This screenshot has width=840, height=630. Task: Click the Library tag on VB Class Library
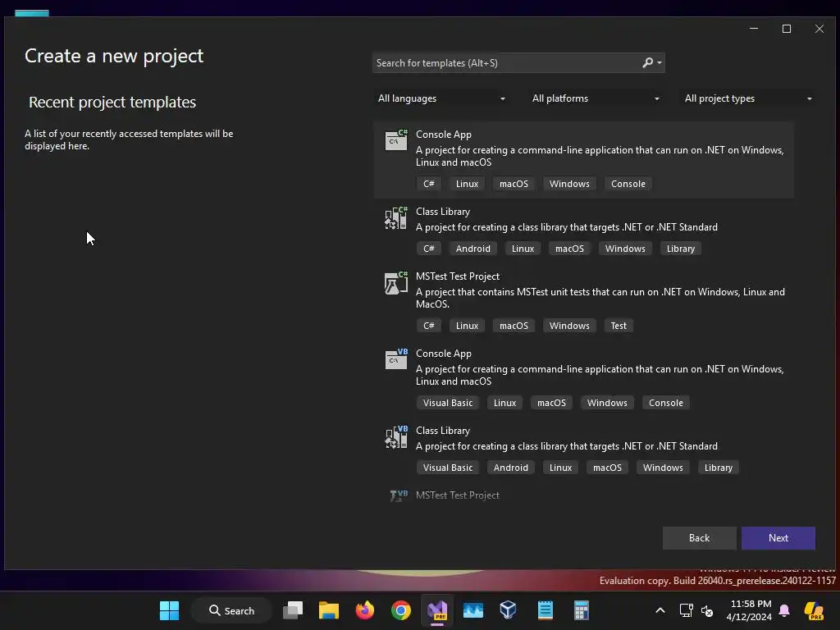[x=718, y=468]
